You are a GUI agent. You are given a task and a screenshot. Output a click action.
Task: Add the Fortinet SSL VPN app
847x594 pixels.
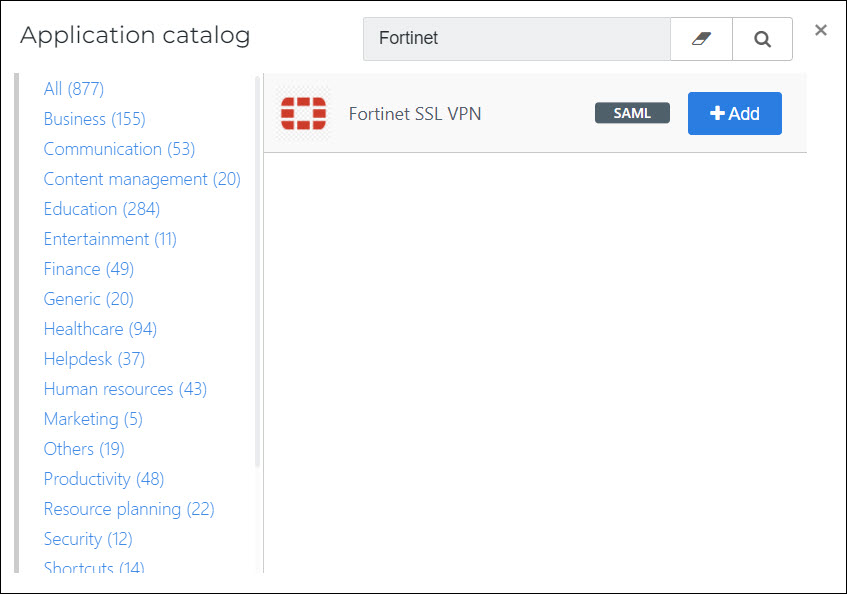735,113
